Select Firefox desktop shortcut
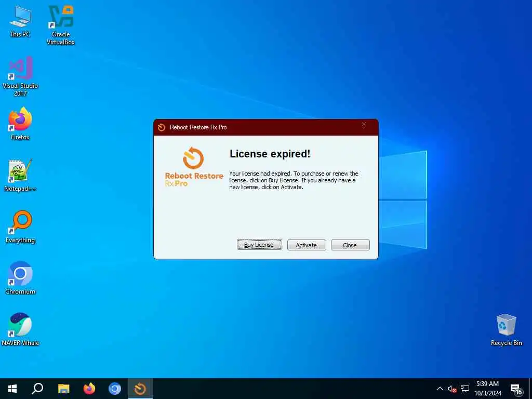The height and width of the screenshot is (399, 532). pyautogui.click(x=20, y=124)
